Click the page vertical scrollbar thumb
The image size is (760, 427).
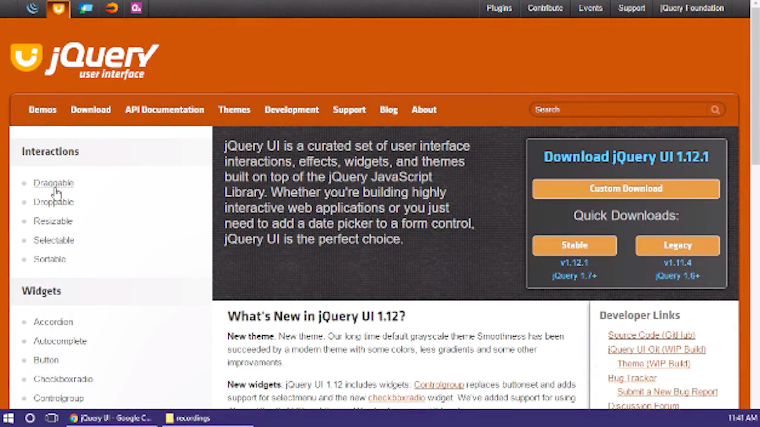[755, 85]
